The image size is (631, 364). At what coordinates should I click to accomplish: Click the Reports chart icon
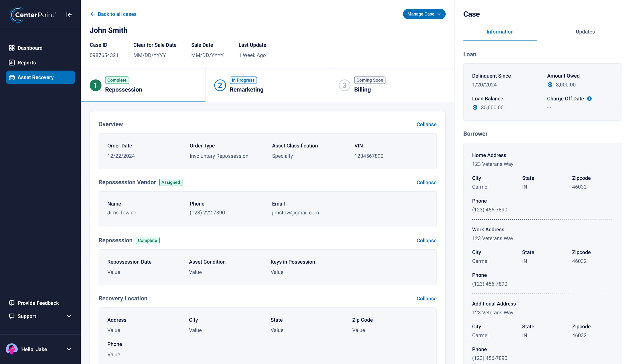(x=12, y=63)
